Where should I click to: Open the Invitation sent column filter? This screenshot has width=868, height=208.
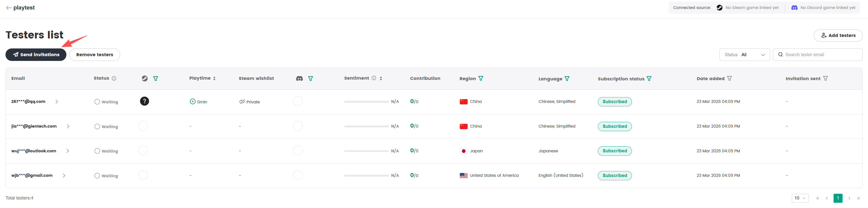point(826,79)
